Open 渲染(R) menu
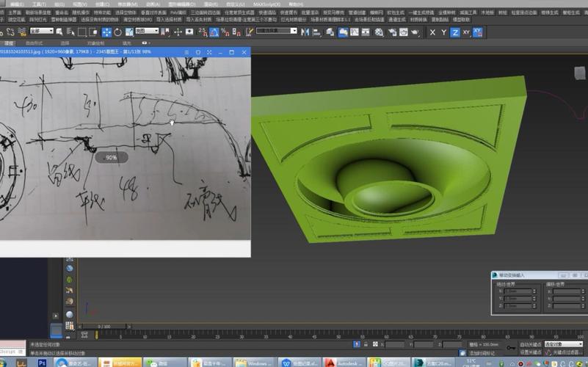Screen dimensions: 588x367 tap(211, 4)
